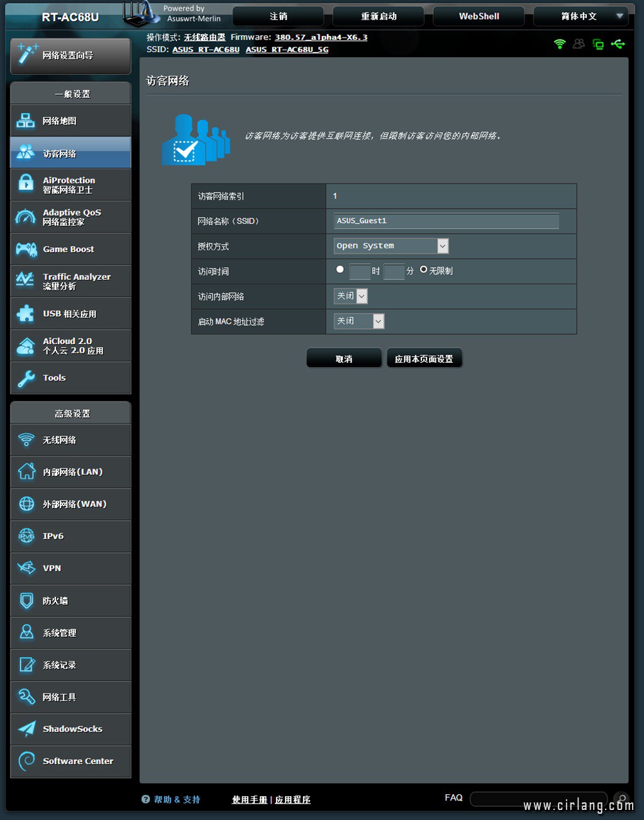Viewport: 644px width, 820px height.
Task: Open the Game Boost menu item
Action: (x=70, y=249)
